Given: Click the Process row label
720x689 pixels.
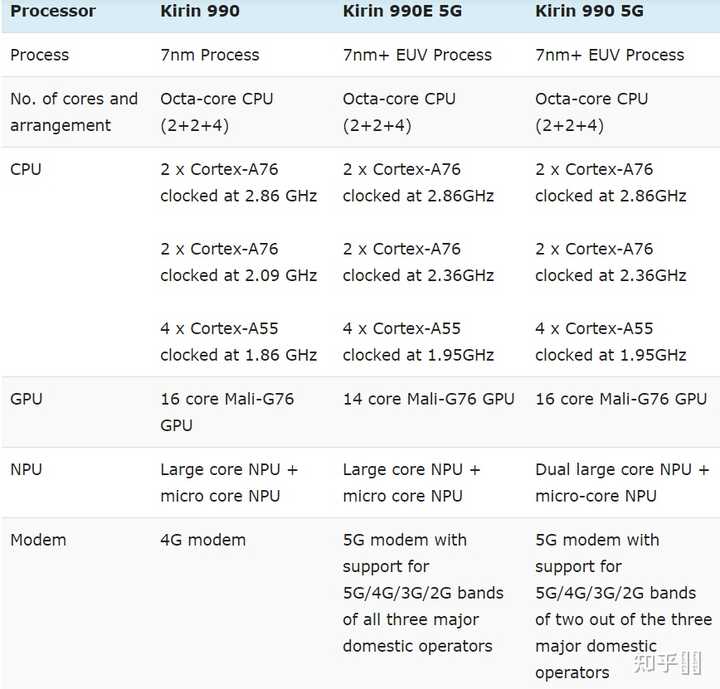Looking at the screenshot, I should pos(39,55).
